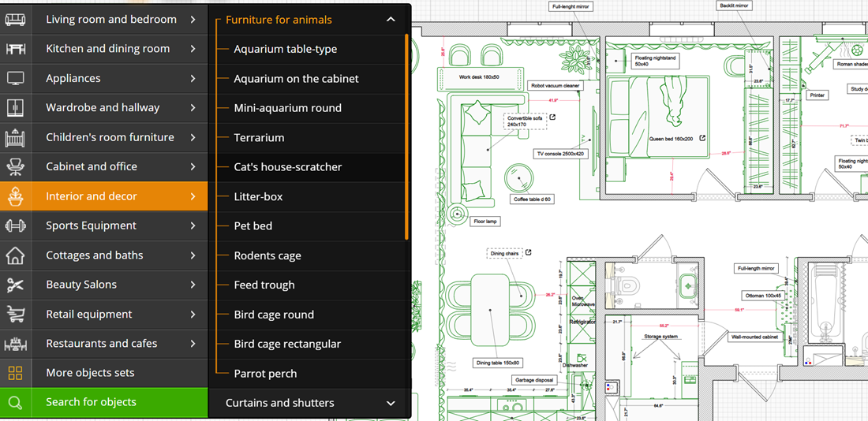The image size is (868, 421).
Task: Click the shopping cart icon for Retail equipment
Action: tap(16, 315)
